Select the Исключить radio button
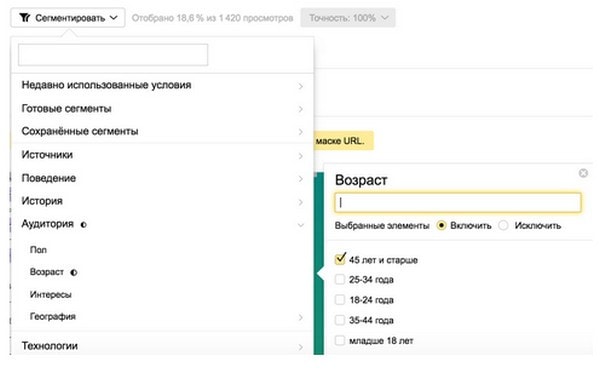 (x=503, y=225)
